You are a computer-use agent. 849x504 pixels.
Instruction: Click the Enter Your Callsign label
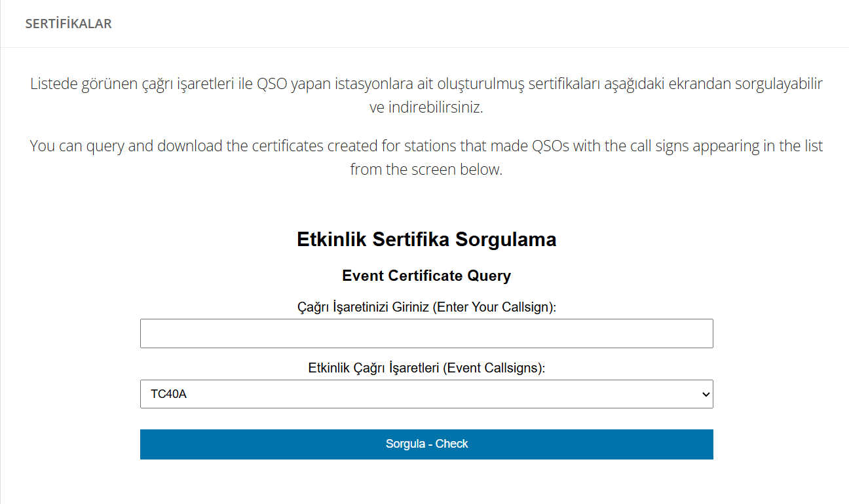tap(494, 307)
